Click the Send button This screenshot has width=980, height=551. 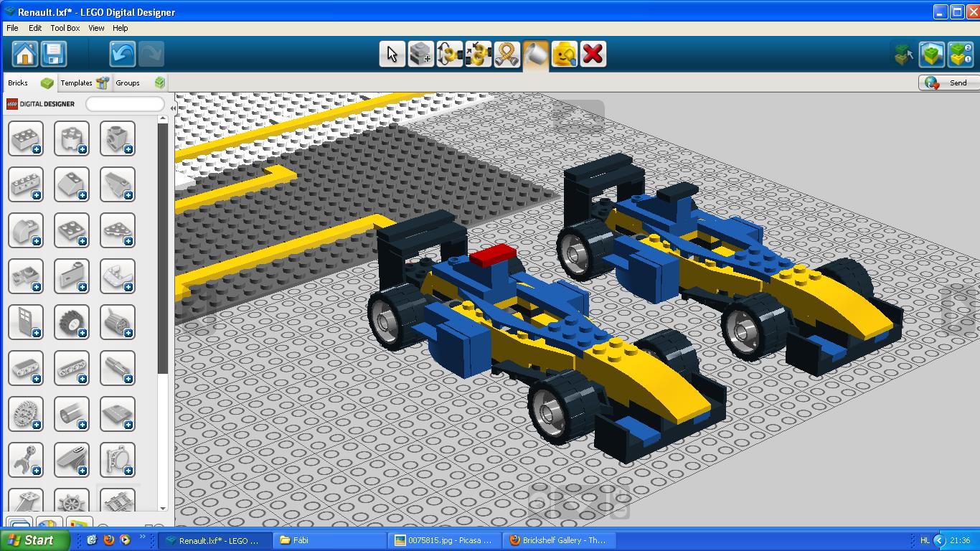coord(948,83)
